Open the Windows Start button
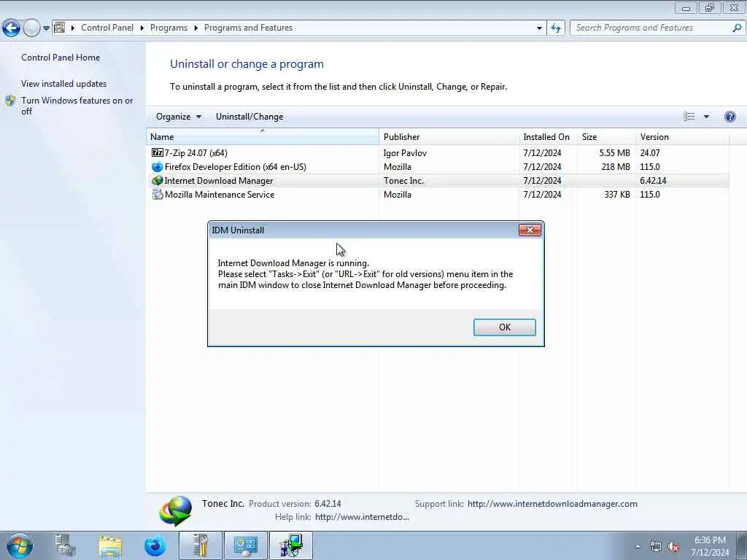 click(20, 545)
